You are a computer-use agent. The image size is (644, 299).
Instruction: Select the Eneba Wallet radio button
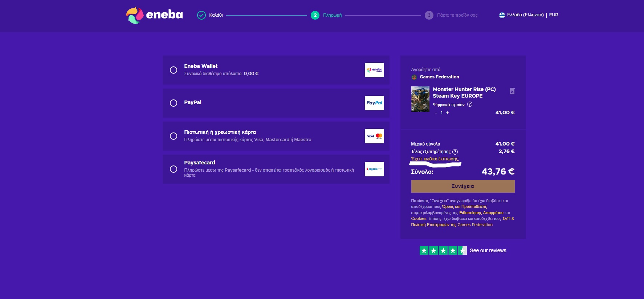point(174,70)
